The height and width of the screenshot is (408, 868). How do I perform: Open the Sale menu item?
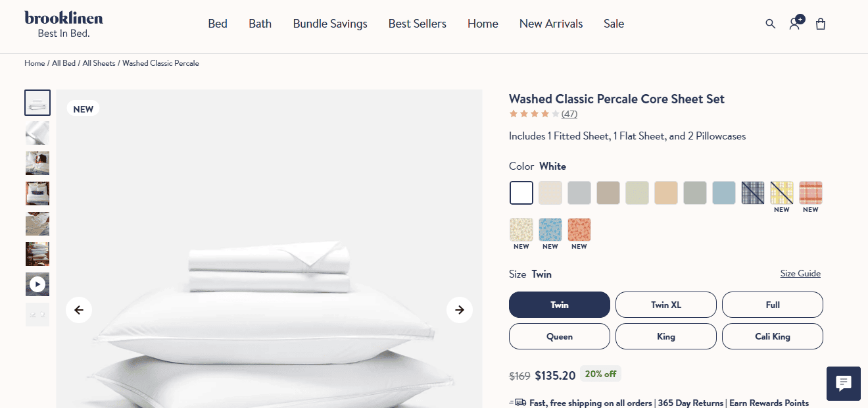[614, 24]
